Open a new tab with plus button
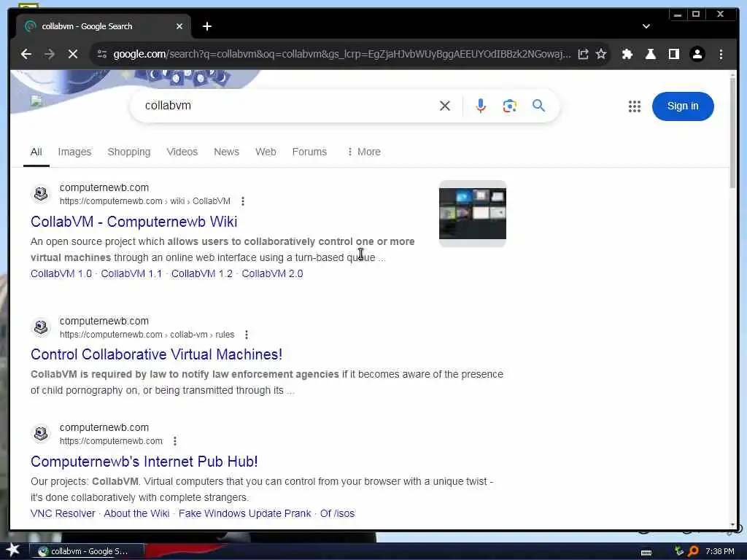This screenshot has height=560, width=747. pyautogui.click(x=206, y=27)
